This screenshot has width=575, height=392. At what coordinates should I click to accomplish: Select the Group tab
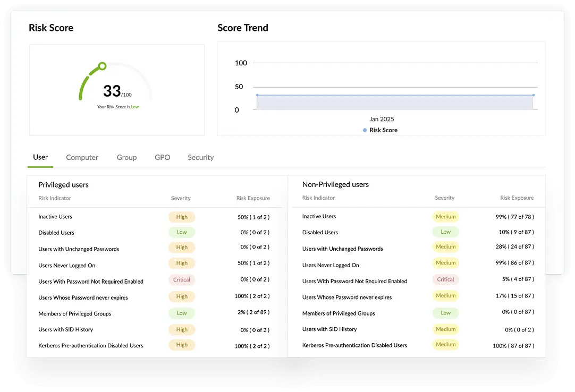coord(127,157)
